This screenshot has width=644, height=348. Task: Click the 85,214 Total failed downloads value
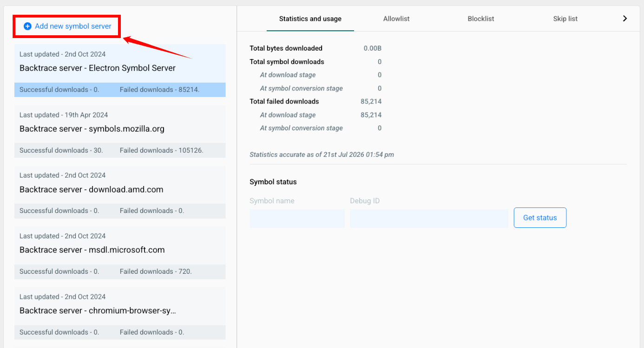click(x=371, y=101)
